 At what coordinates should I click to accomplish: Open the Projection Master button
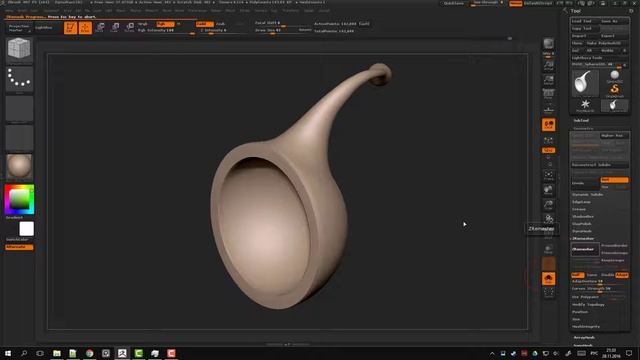(19, 28)
